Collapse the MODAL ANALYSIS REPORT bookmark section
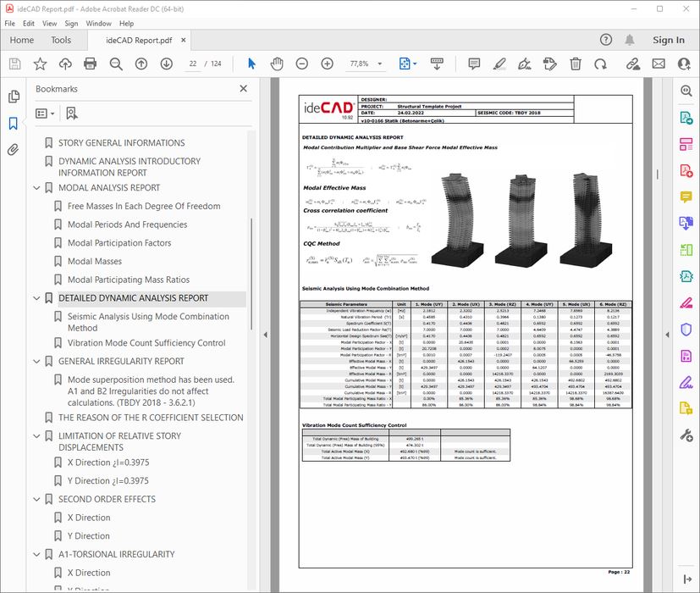This screenshot has width=700, height=593. tap(36, 187)
